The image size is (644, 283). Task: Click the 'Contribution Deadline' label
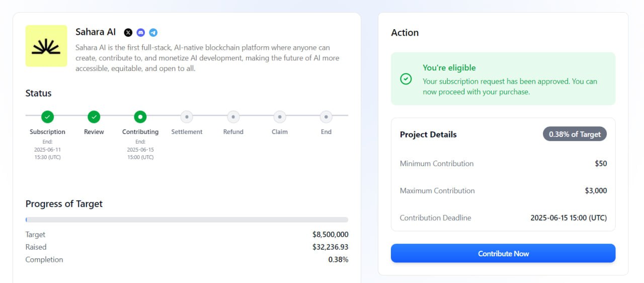[436, 218]
